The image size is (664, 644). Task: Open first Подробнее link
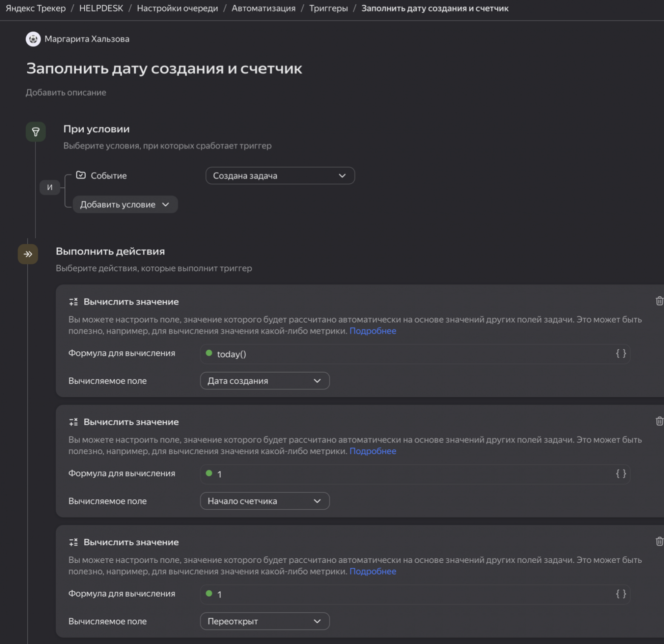click(x=372, y=331)
